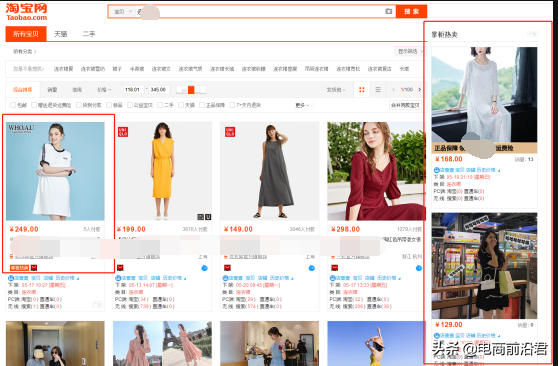Select the 所有宝贝 tab
558x366 pixels.
click(x=26, y=34)
